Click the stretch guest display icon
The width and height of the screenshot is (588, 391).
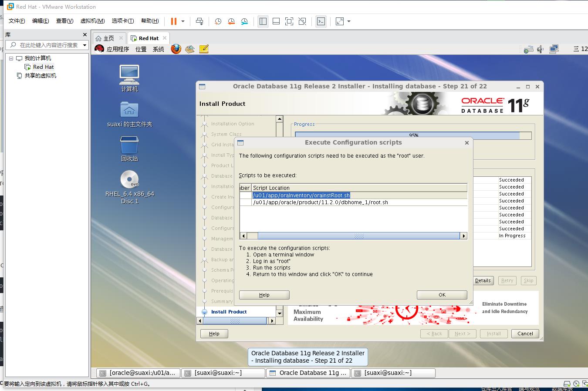(x=340, y=21)
